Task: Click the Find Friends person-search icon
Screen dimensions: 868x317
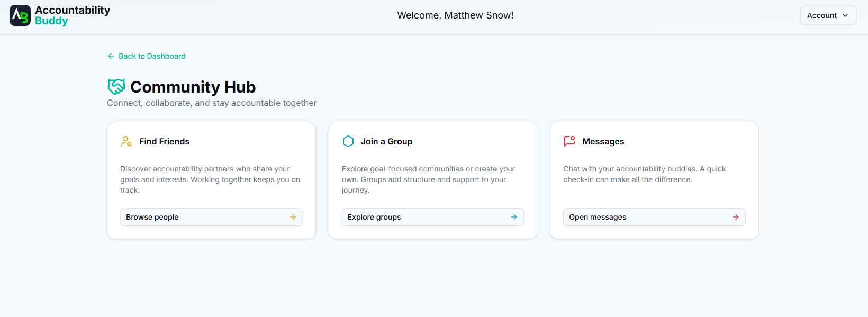Action: (x=126, y=141)
